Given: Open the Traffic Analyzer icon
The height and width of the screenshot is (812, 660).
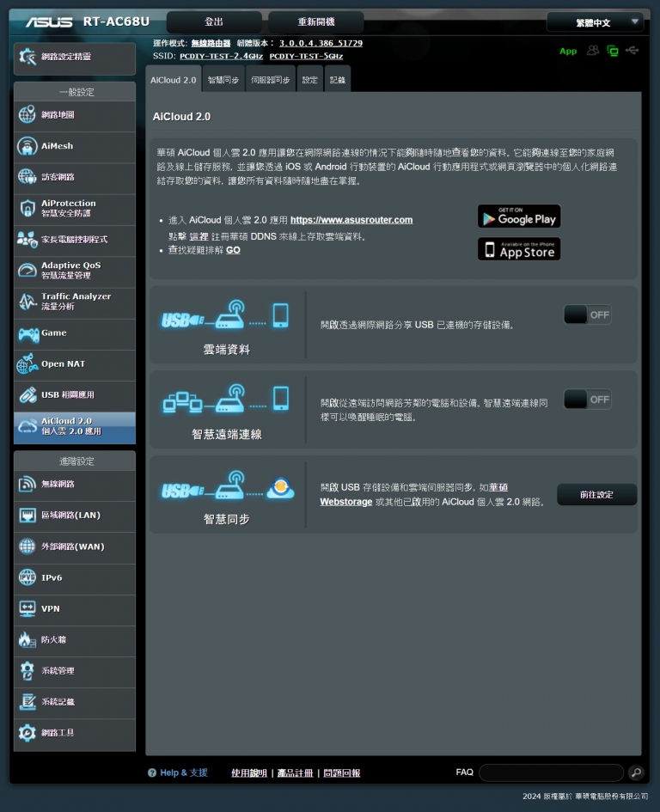Looking at the screenshot, I should pos(27,302).
